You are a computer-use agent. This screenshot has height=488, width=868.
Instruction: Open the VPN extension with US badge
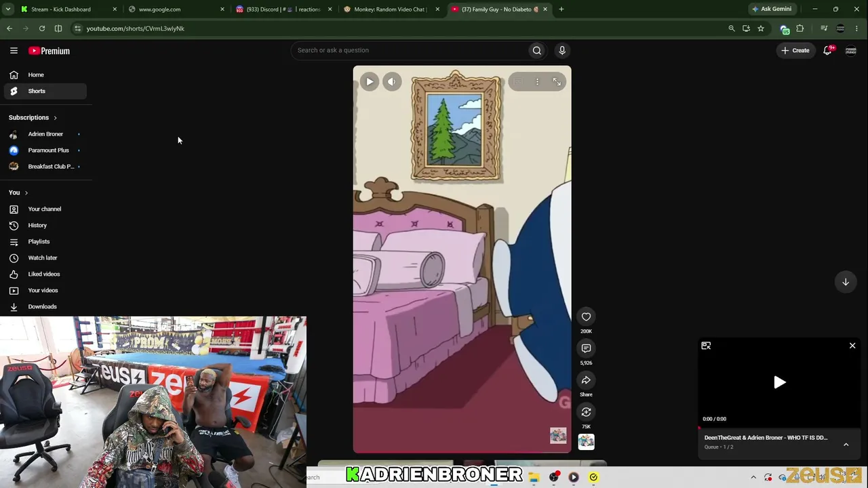[x=785, y=29]
